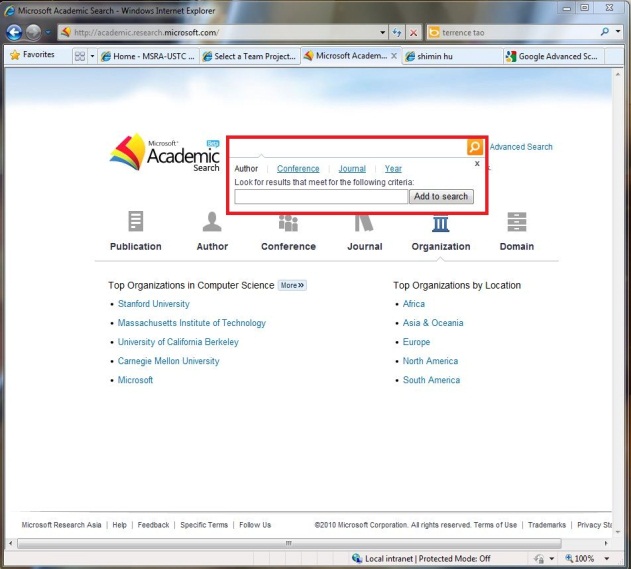The image size is (631, 569).
Task: Open the Terms of Use footer link
Action: tap(495, 525)
